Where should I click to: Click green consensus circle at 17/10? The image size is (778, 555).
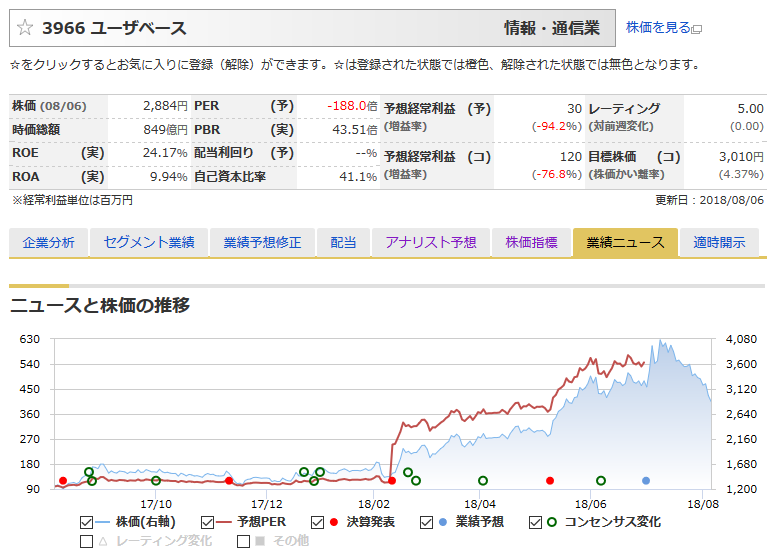click(156, 481)
